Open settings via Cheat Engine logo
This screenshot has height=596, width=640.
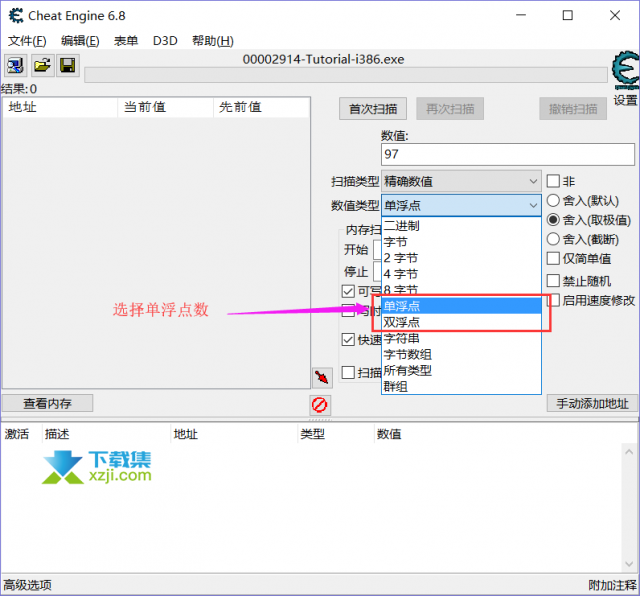[626, 71]
